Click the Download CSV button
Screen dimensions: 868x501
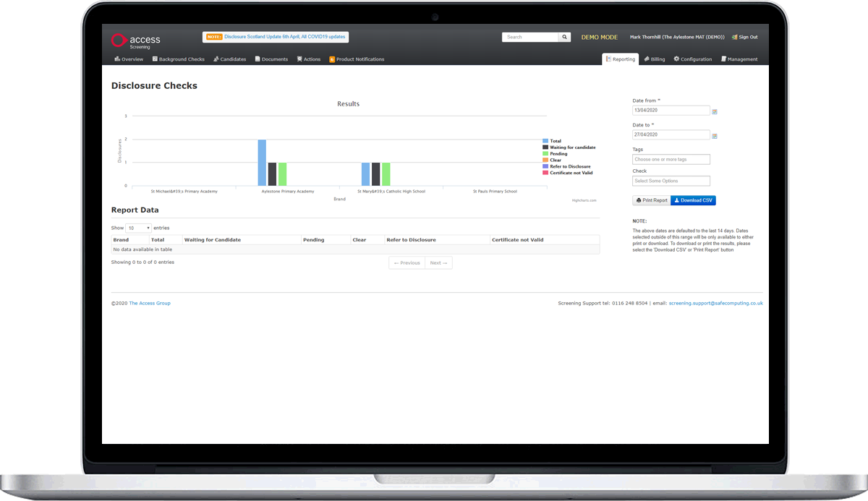pos(693,200)
